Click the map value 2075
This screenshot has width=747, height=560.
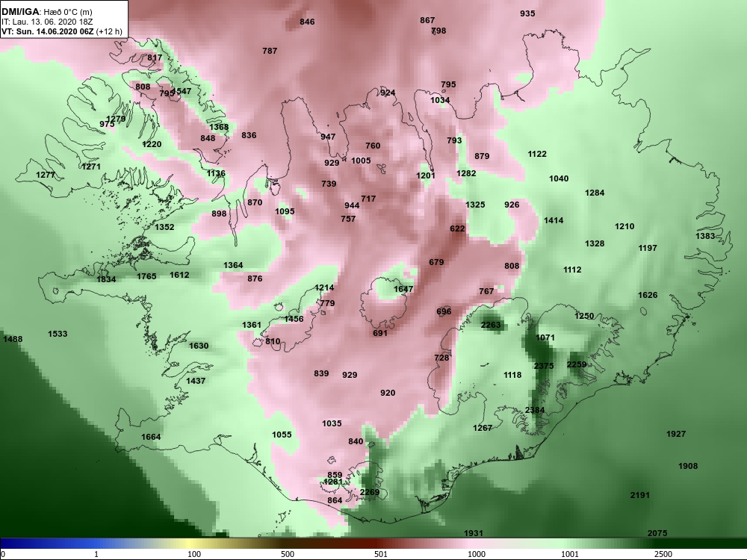pos(657,533)
